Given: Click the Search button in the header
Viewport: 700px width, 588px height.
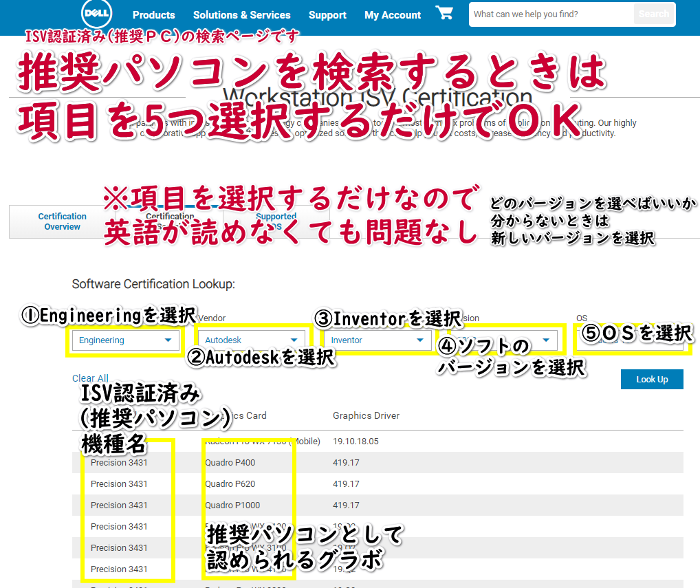Looking at the screenshot, I should (x=654, y=14).
